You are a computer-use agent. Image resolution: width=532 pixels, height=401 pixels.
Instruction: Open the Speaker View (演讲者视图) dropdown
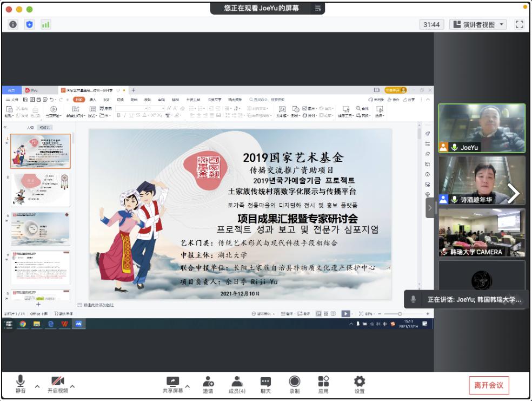coord(479,24)
